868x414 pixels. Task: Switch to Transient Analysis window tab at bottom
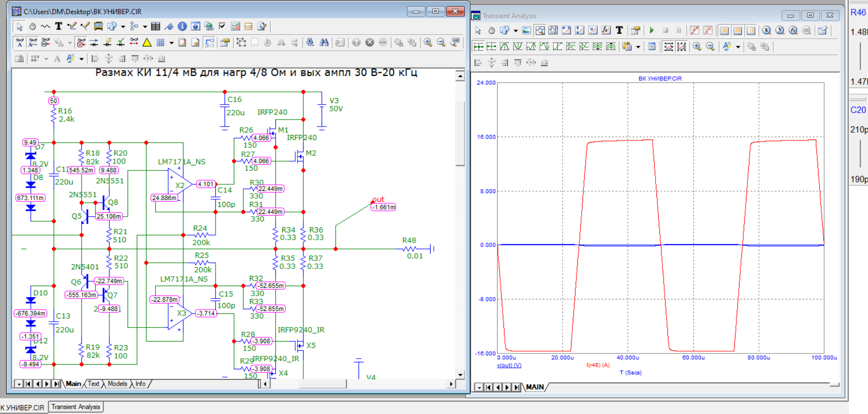coord(76,407)
